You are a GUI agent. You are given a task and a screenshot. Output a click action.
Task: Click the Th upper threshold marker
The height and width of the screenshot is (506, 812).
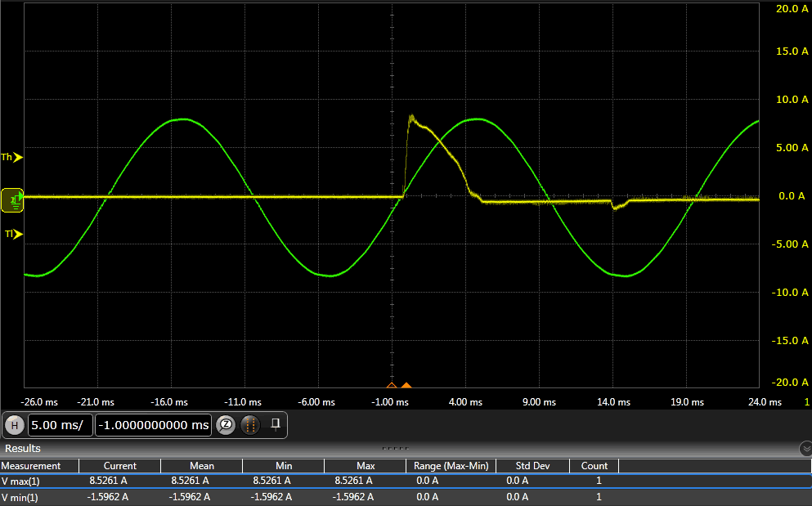pyautogui.click(x=12, y=157)
